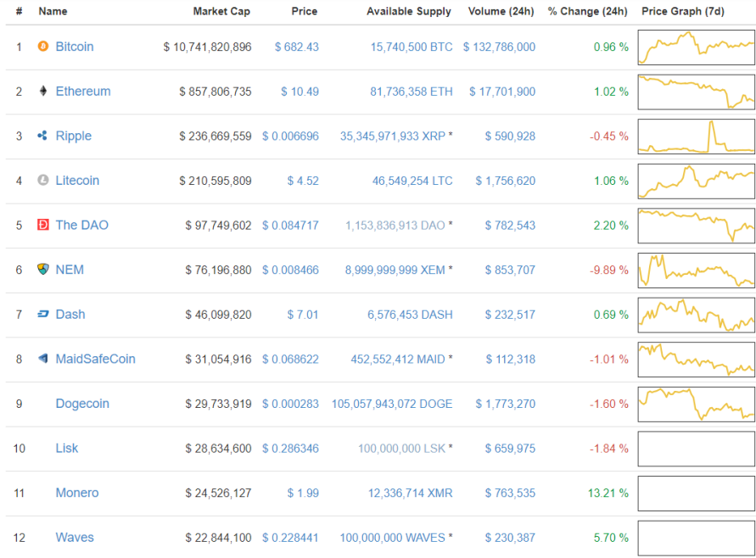Open the Monero link

77,493
